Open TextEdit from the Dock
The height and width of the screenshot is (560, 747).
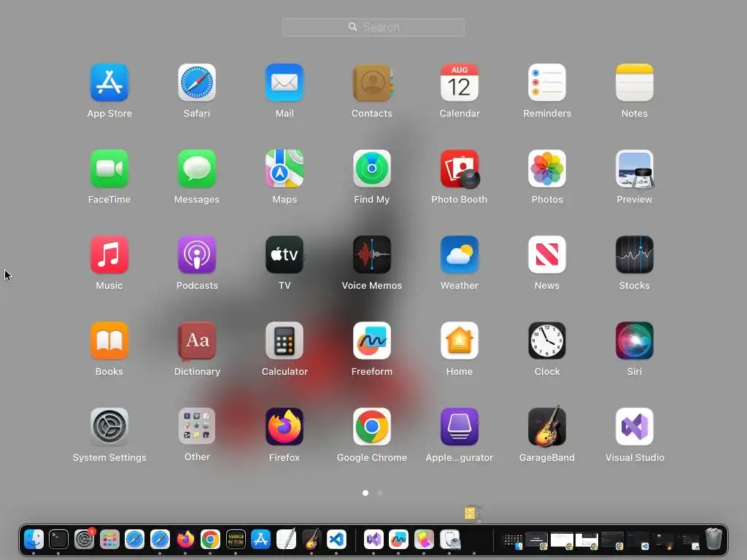pyautogui.click(x=286, y=540)
